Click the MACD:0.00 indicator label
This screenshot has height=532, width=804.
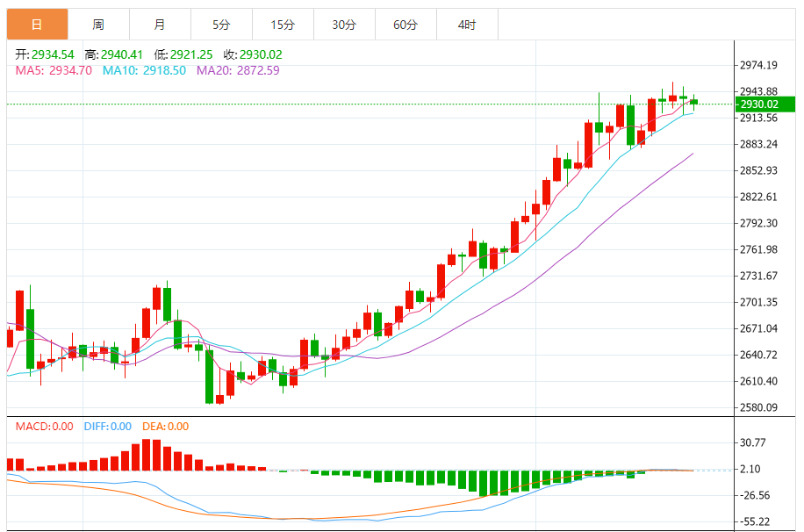click(x=44, y=427)
